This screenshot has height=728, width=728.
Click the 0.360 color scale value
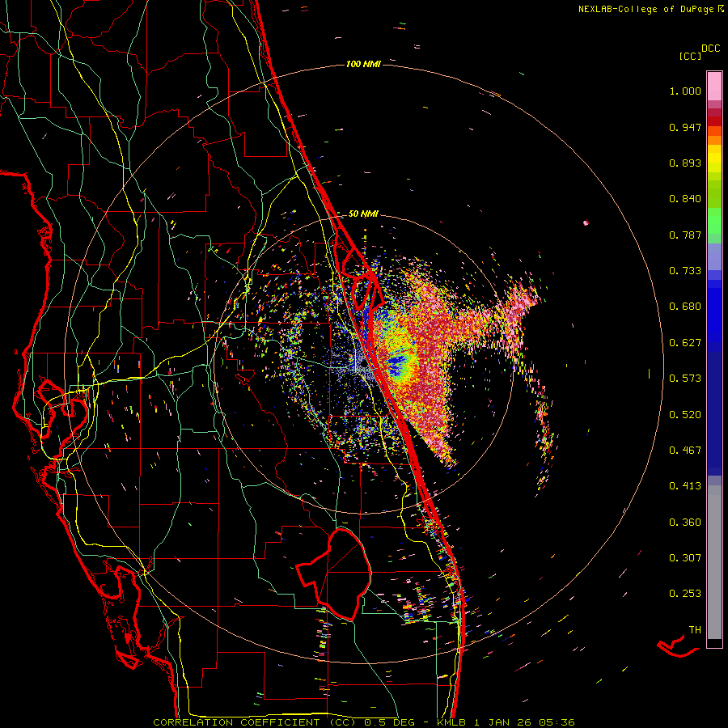(685, 523)
